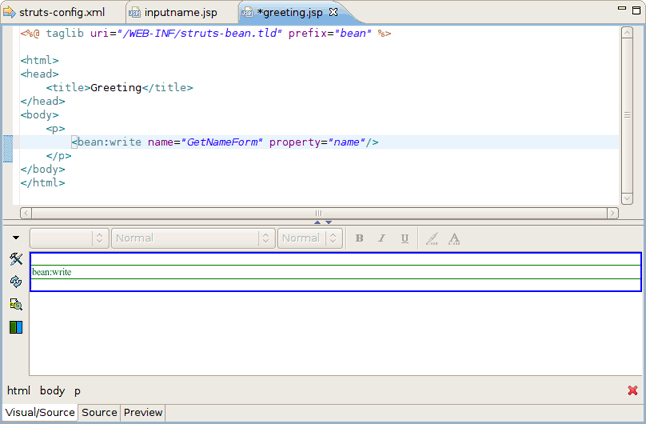Open the inputname.jsp editor tab
Viewport: 646px width, 424px height.
click(x=173, y=12)
